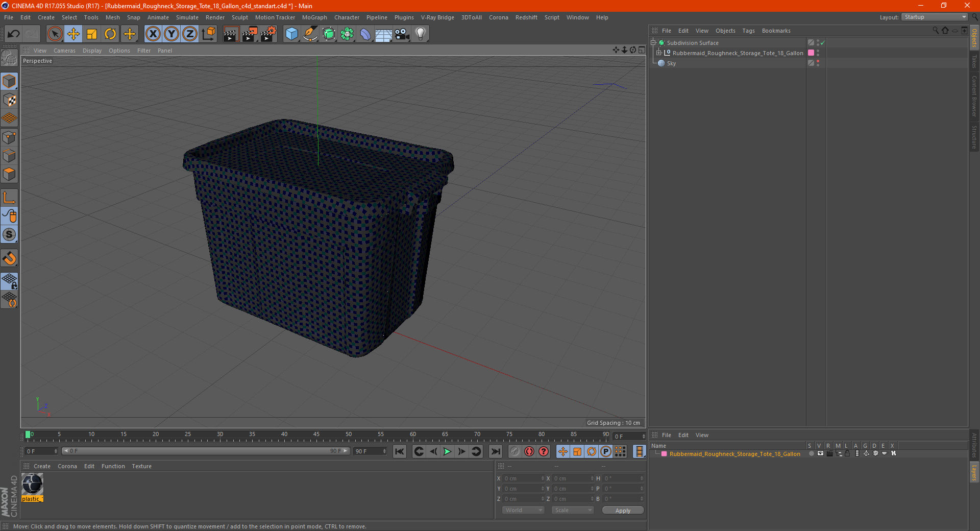Screen dimensions: 980x531
Task: Render to Picture Viewer
Action: [x=250, y=34]
